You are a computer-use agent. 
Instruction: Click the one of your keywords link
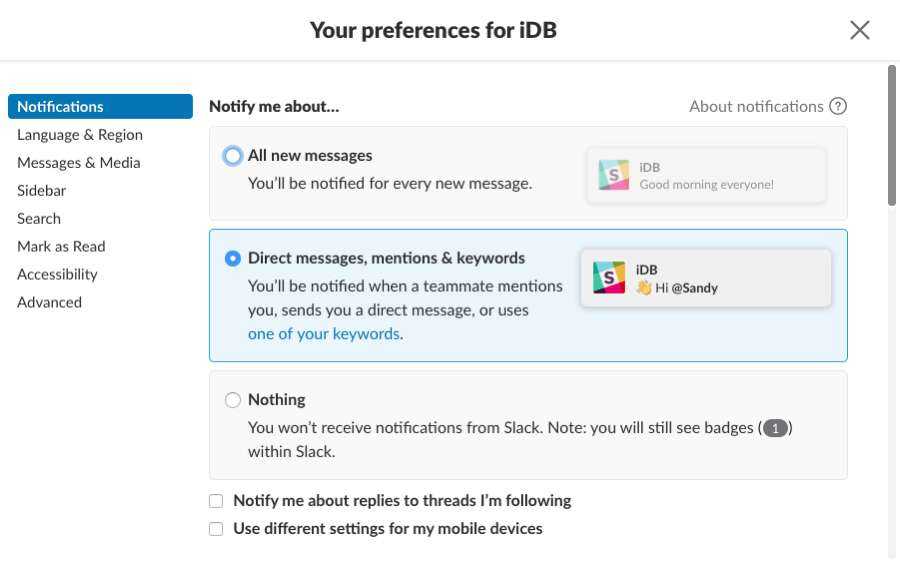pyautogui.click(x=323, y=334)
